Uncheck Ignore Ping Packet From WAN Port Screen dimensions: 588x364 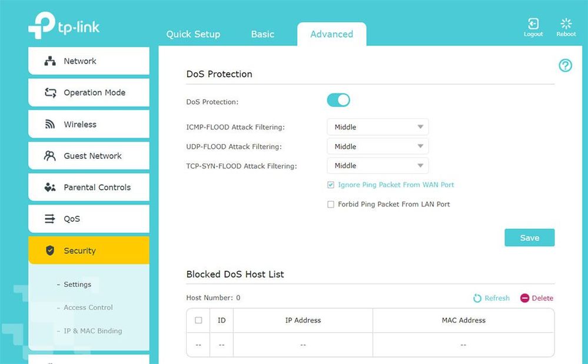(330, 185)
